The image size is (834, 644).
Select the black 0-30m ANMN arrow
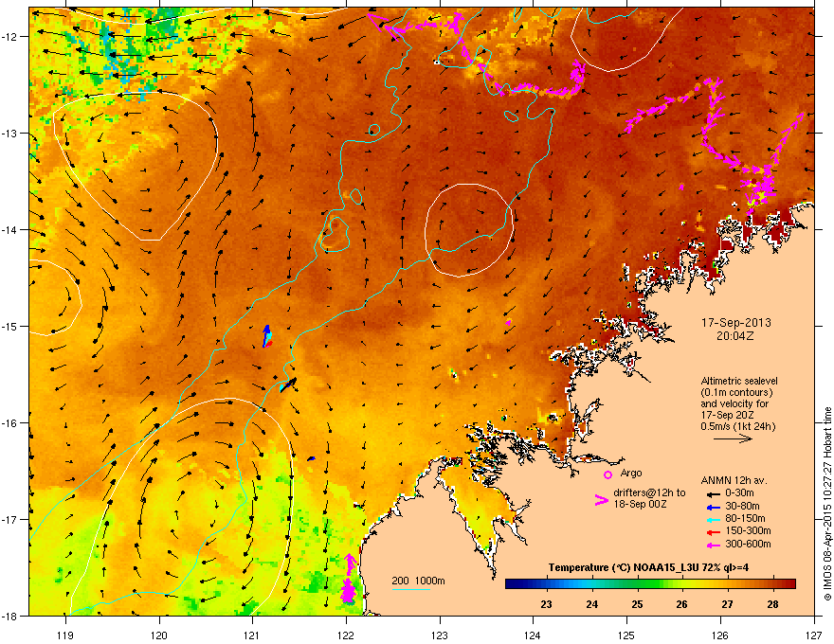tap(712, 494)
